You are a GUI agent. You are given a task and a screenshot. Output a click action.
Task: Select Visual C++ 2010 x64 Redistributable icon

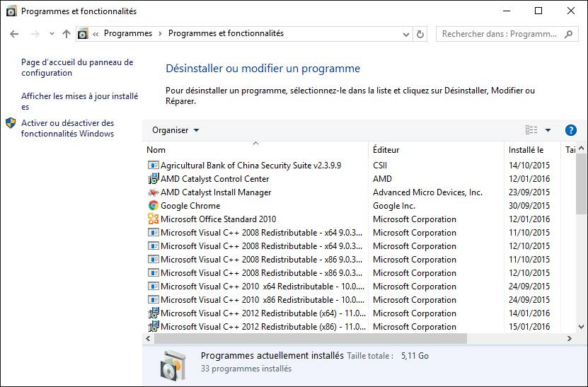153,287
